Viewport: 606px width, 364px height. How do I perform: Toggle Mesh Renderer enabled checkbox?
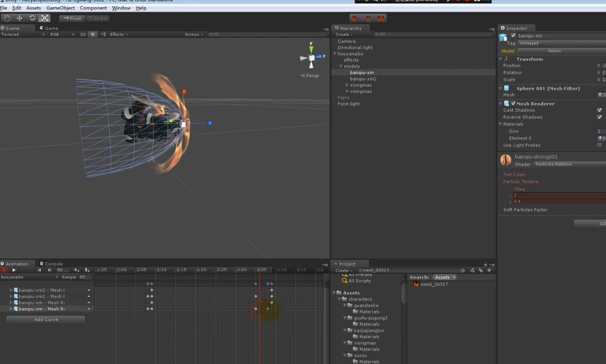click(x=513, y=104)
